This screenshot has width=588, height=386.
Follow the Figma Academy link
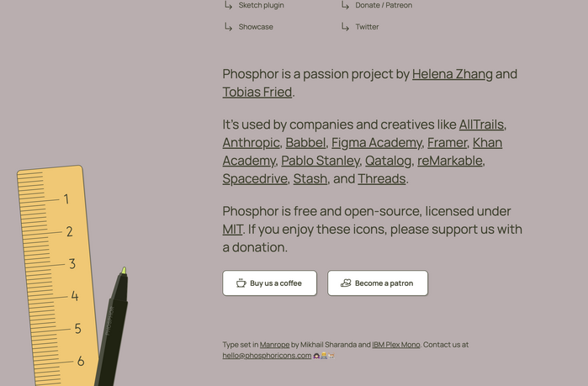click(376, 143)
